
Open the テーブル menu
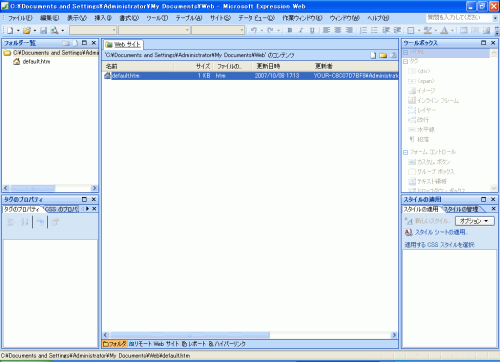[189, 18]
